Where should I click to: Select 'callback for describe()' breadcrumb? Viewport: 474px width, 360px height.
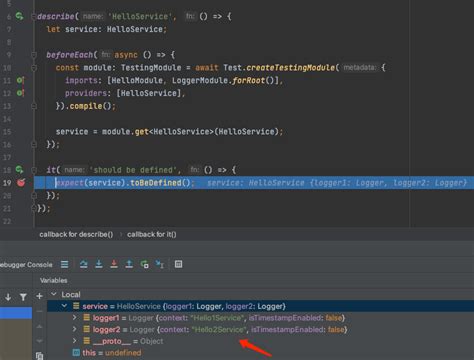tap(76, 234)
